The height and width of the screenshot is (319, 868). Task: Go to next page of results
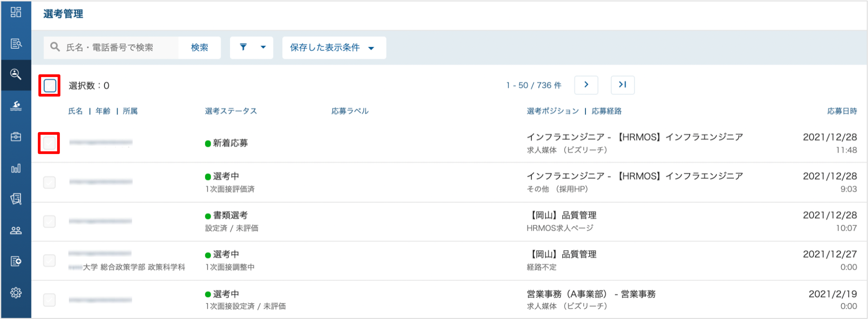click(586, 85)
